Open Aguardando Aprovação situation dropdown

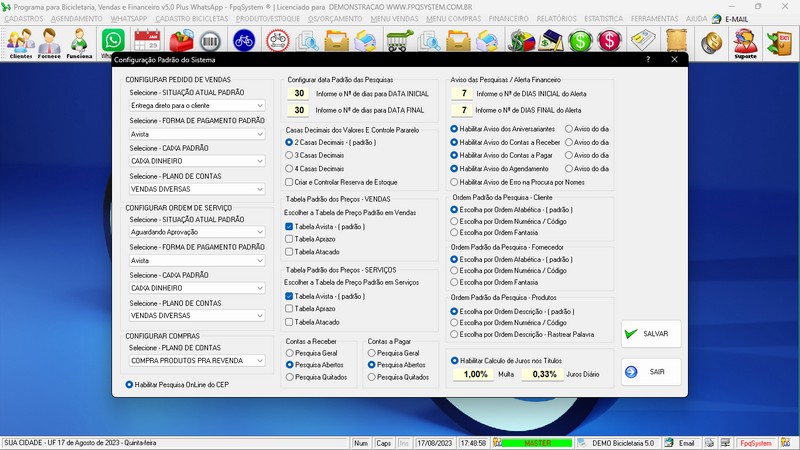[197, 232]
